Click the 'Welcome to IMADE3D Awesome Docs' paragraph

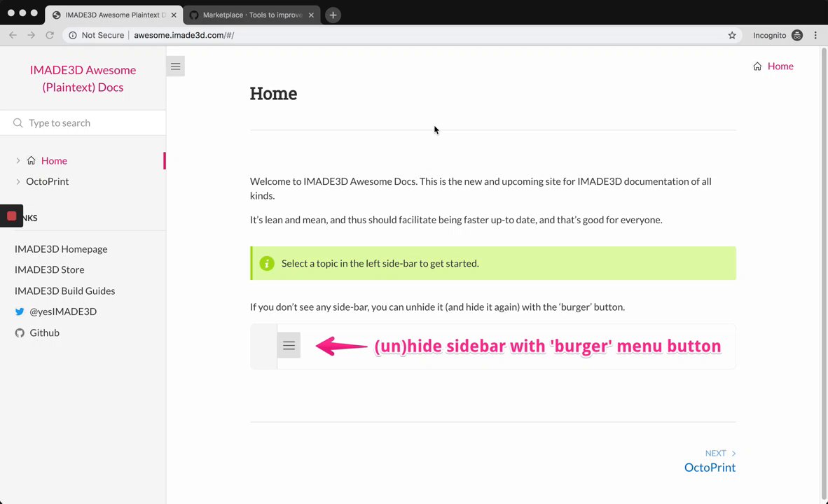pyautogui.click(x=481, y=188)
